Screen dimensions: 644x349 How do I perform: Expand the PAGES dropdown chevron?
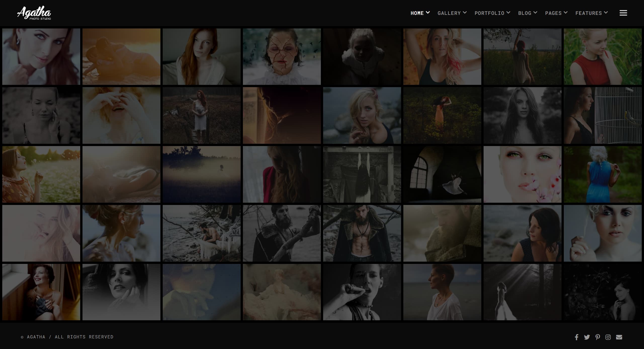566,12
